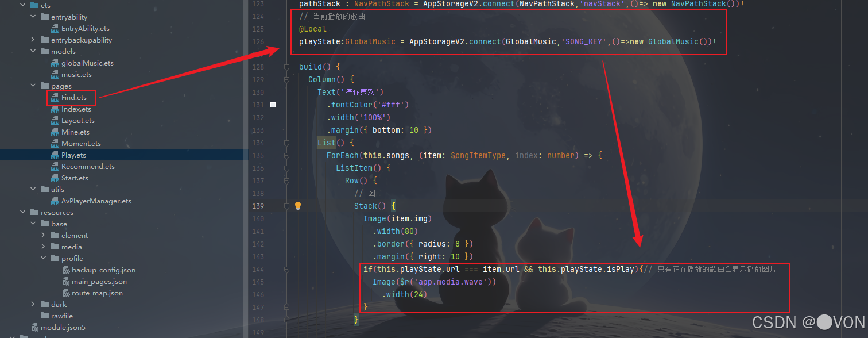This screenshot has width=868, height=338.
Task: Expand the media folder chevron
Action: [x=44, y=247]
